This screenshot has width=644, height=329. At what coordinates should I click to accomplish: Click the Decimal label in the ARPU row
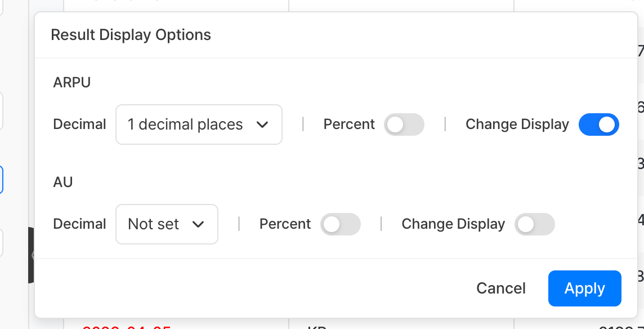pyautogui.click(x=79, y=125)
